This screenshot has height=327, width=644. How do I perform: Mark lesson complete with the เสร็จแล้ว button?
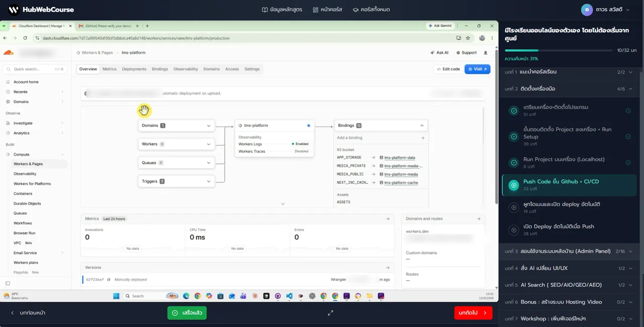[187, 313]
